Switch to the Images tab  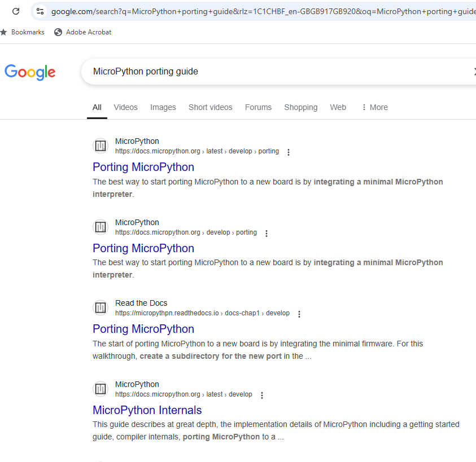(163, 107)
